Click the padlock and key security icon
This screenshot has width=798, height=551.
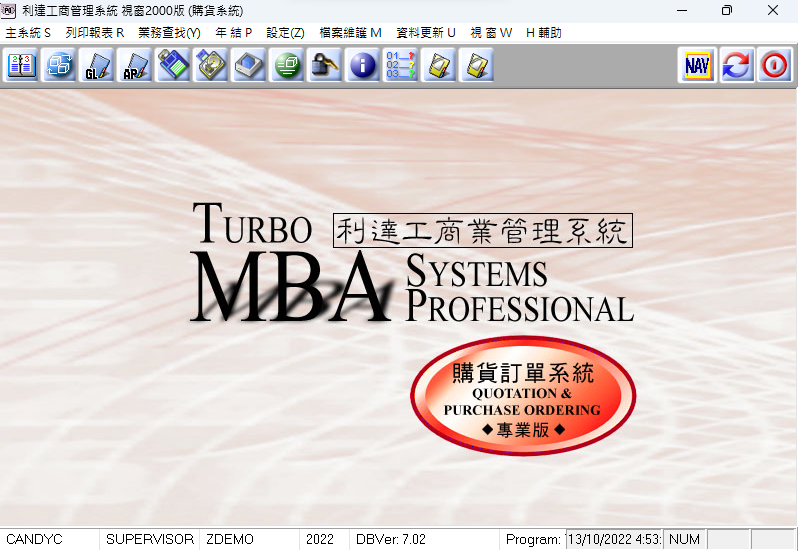coord(325,65)
